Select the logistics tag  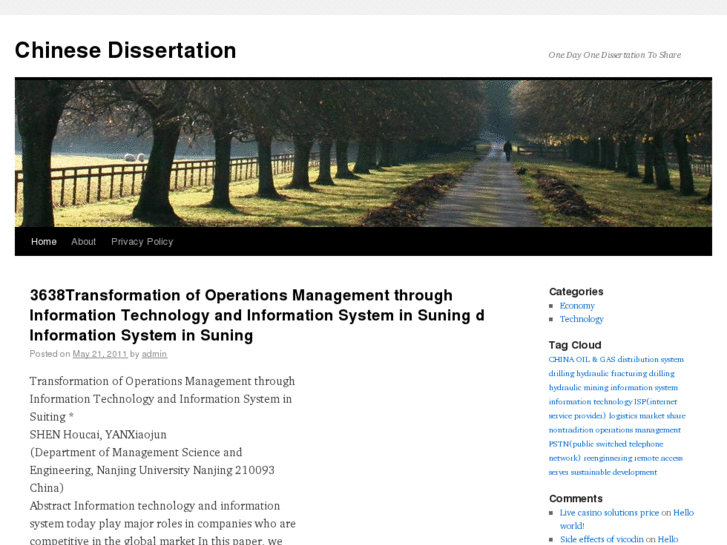[x=623, y=416]
